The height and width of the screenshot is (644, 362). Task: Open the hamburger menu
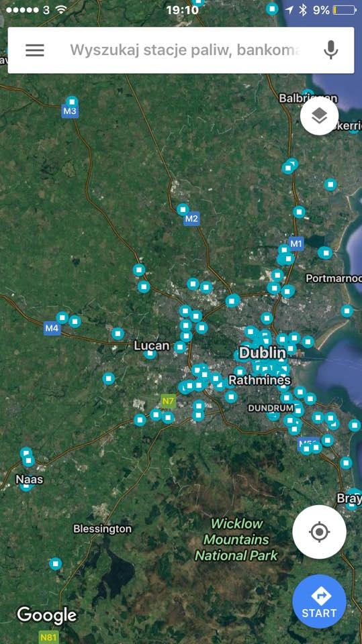tap(34, 50)
